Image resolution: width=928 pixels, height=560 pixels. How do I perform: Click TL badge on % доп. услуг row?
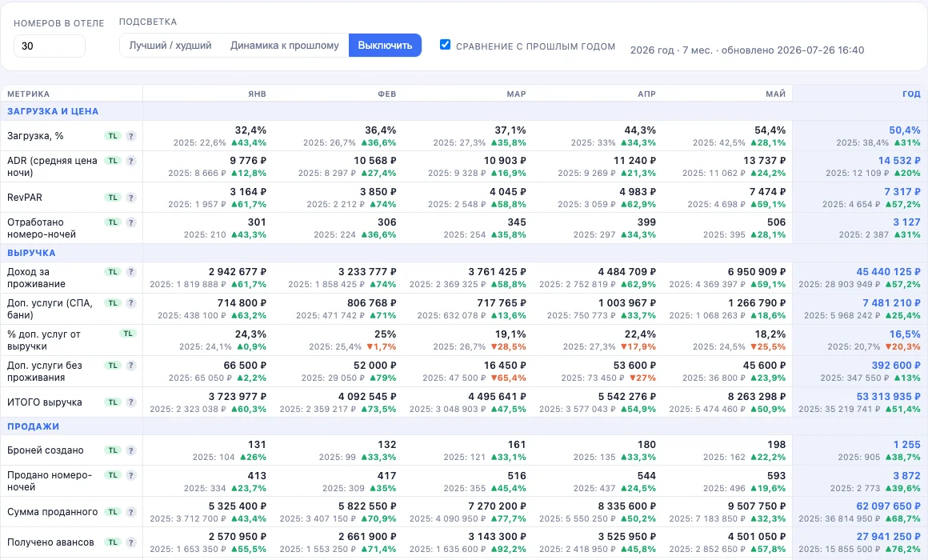coord(128,334)
